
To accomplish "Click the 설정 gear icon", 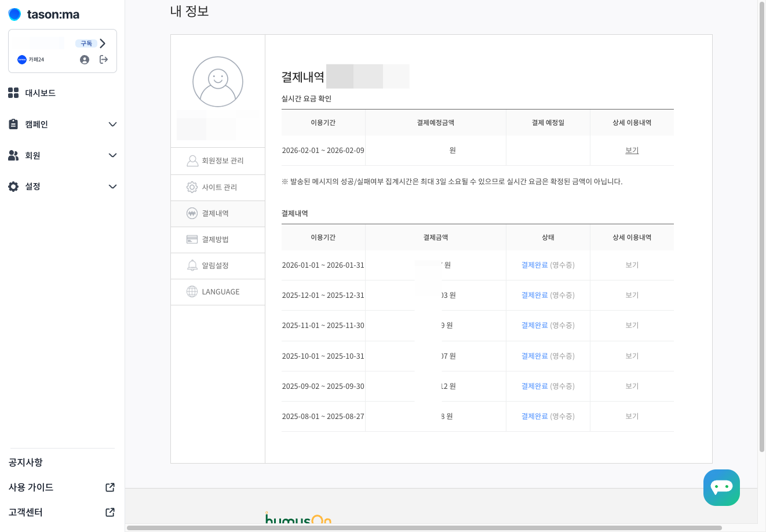I will click(x=13, y=187).
